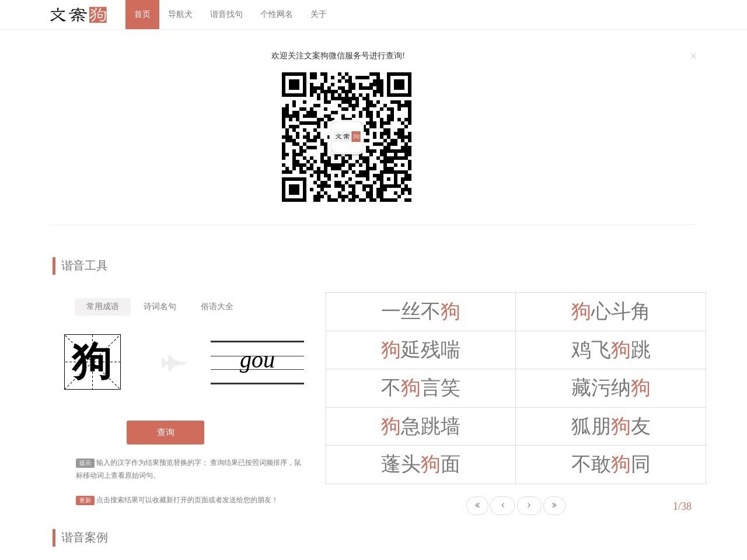Open the 个性网名 page
The height and width of the screenshot is (560, 747).
(276, 15)
